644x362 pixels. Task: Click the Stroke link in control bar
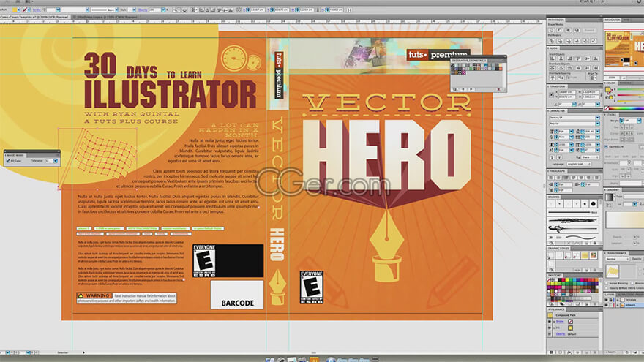tap(37, 10)
